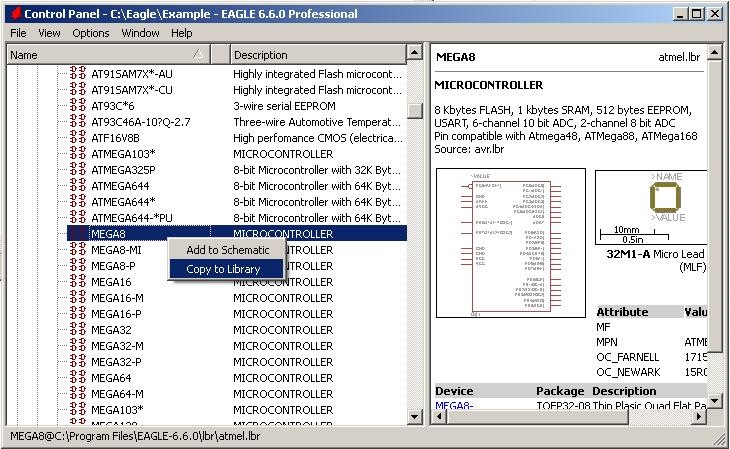Image resolution: width=730 pixels, height=449 pixels.
Task: Click the 32M1-A package footprint preview
Action: [x=651, y=206]
